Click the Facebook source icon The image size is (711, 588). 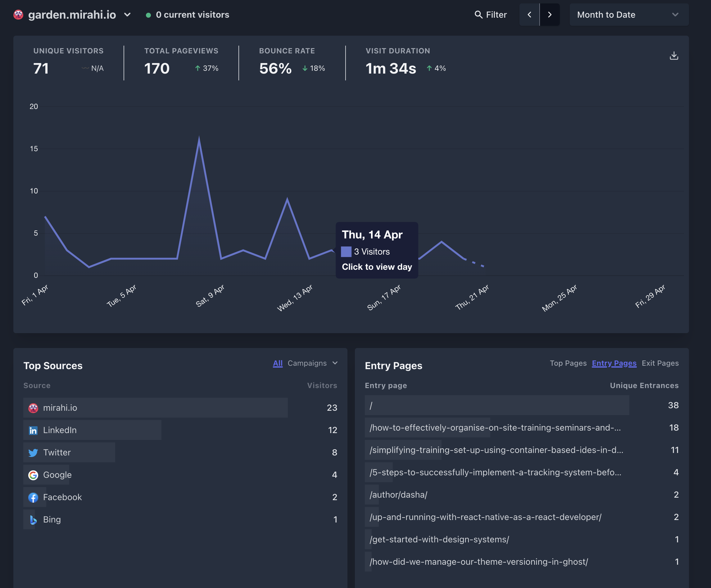pyautogui.click(x=33, y=497)
